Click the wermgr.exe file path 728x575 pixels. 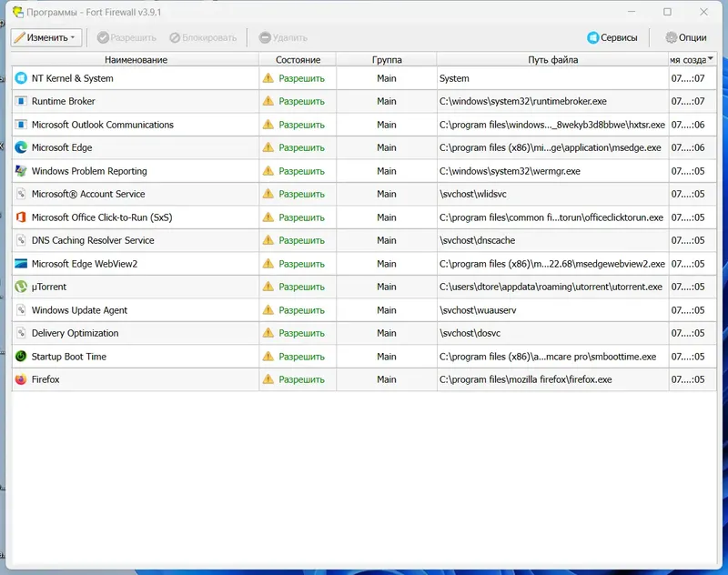pyautogui.click(x=510, y=171)
